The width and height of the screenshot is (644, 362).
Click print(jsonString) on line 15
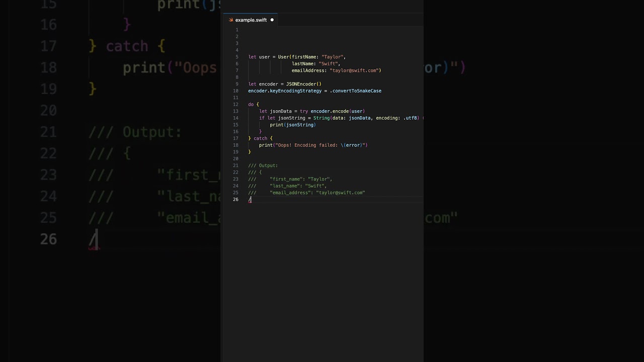coord(293,125)
